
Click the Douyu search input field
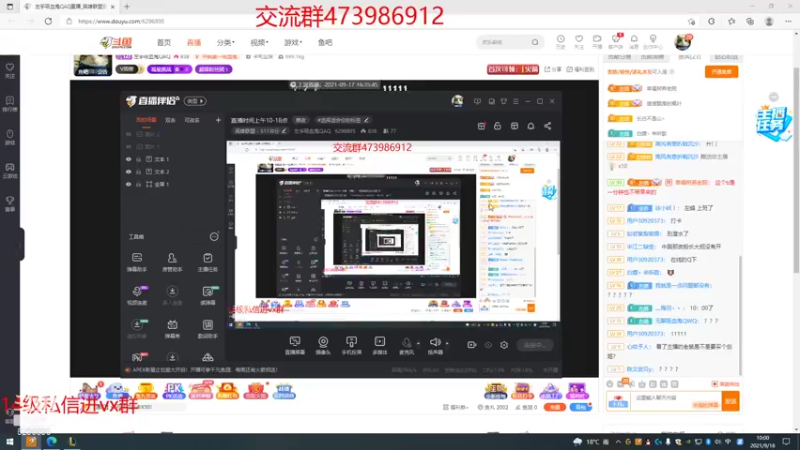point(504,42)
